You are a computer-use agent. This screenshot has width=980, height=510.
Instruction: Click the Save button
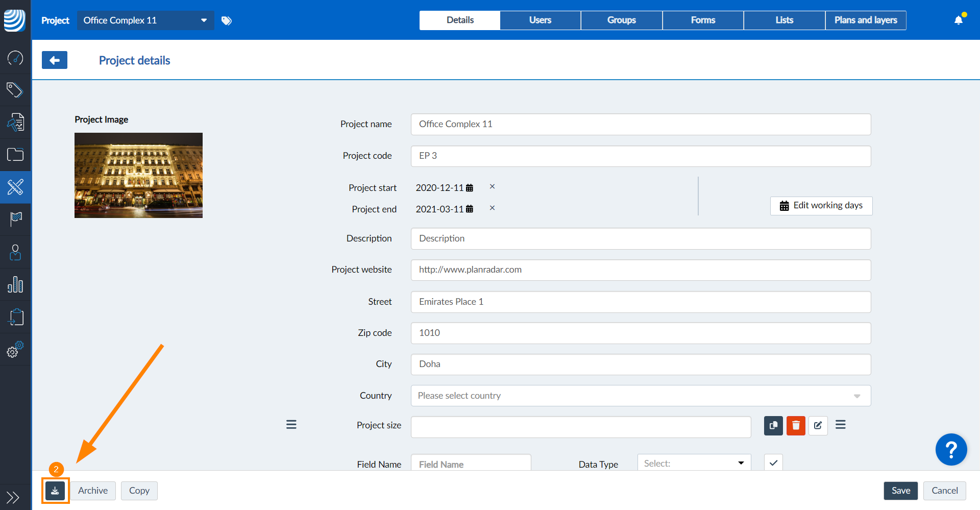point(901,491)
